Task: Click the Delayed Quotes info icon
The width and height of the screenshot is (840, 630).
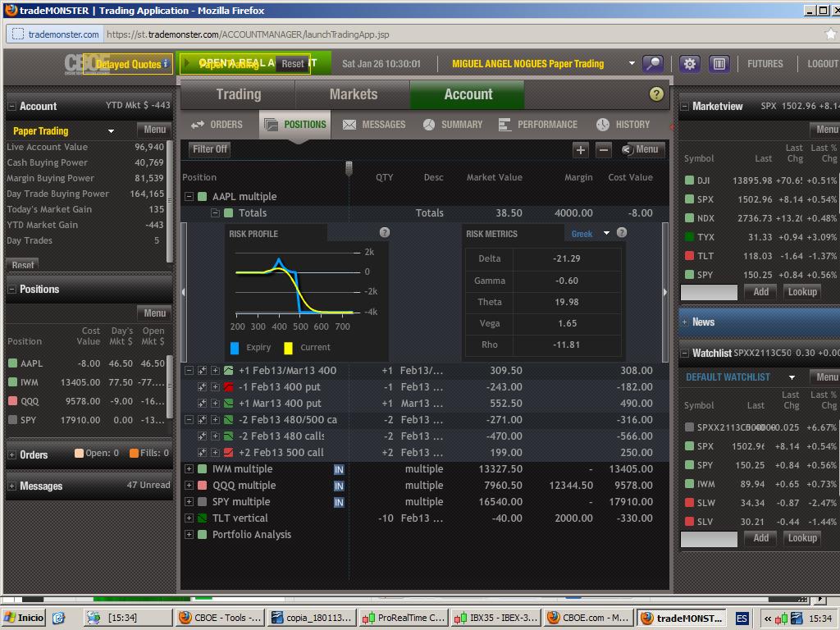Action: pyautogui.click(x=166, y=63)
